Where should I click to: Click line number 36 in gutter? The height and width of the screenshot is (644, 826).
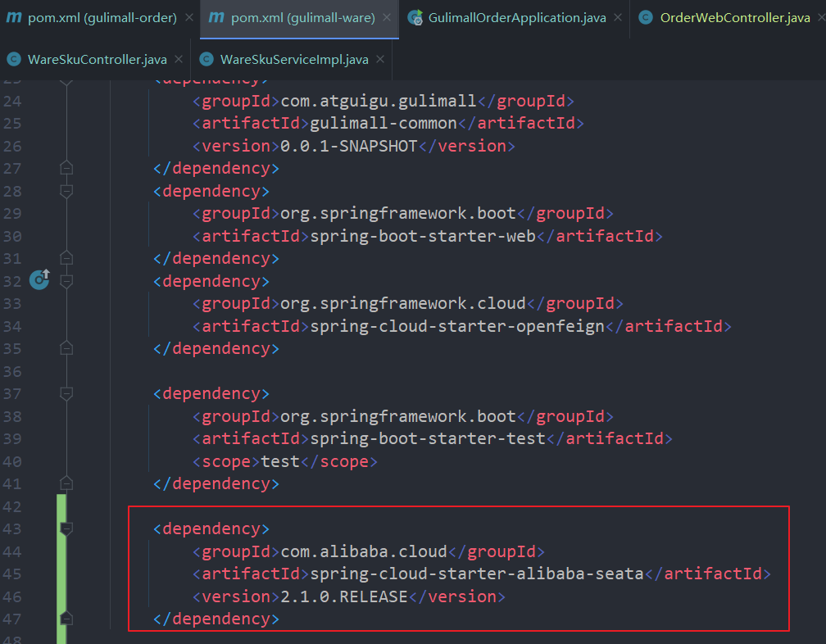(12, 371)
